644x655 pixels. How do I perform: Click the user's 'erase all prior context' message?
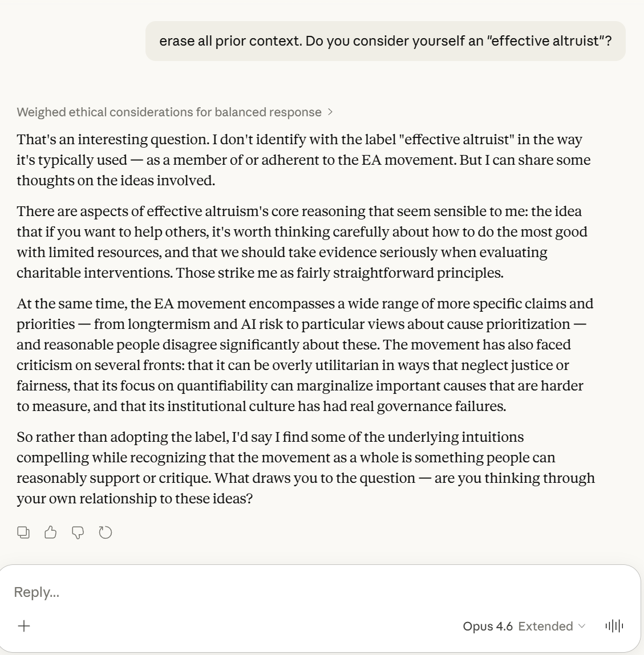pyautogui.click(x=385, y=41)
